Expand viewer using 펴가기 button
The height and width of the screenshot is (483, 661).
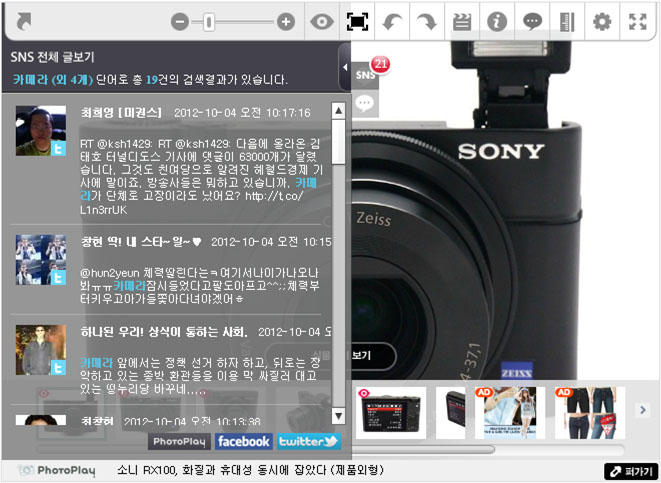click(x=630, y=471)
